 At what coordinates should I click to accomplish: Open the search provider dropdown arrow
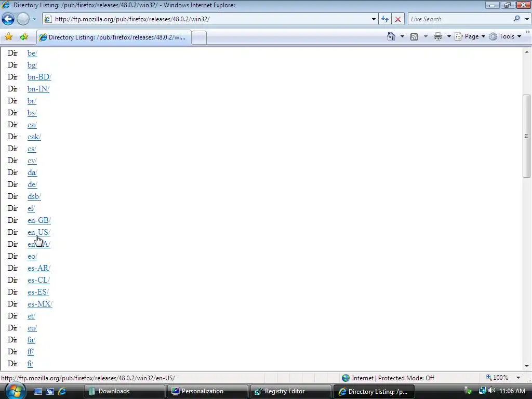point(527,19)
